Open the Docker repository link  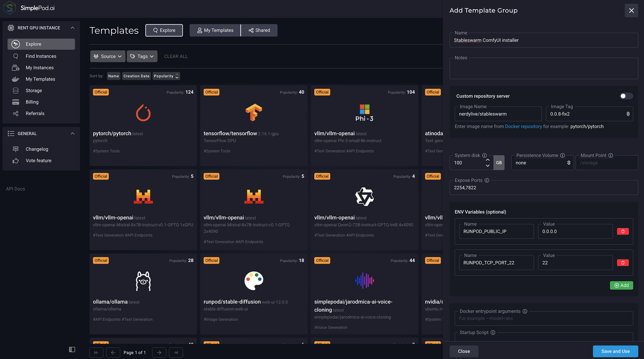(523, 126)
